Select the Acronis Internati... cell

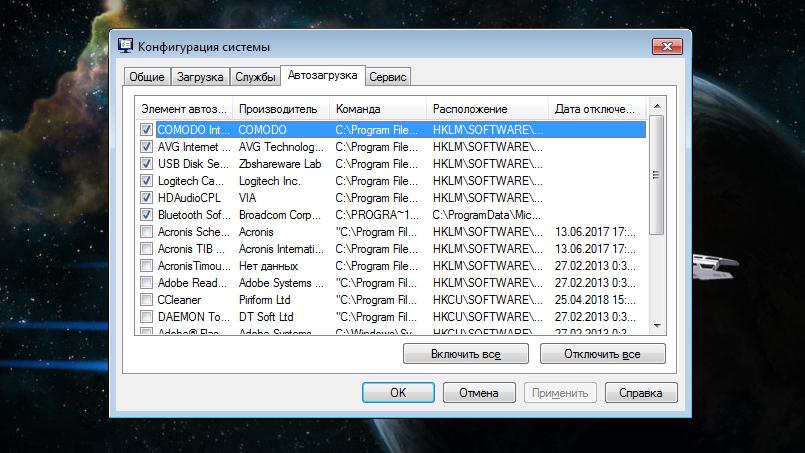[281, 249]
